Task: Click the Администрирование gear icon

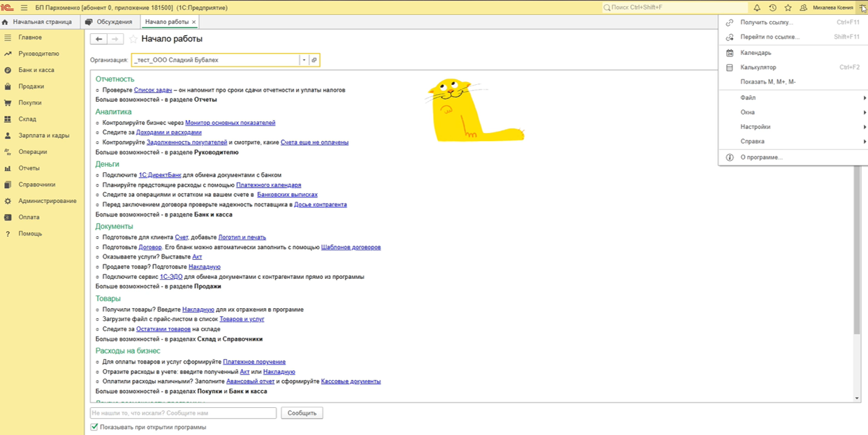Action: (7, 201)
